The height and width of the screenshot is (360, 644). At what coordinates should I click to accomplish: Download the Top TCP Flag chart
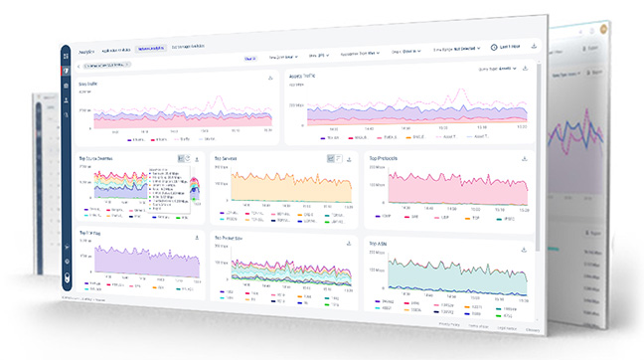pyautogui.click(x=197, y=238)
